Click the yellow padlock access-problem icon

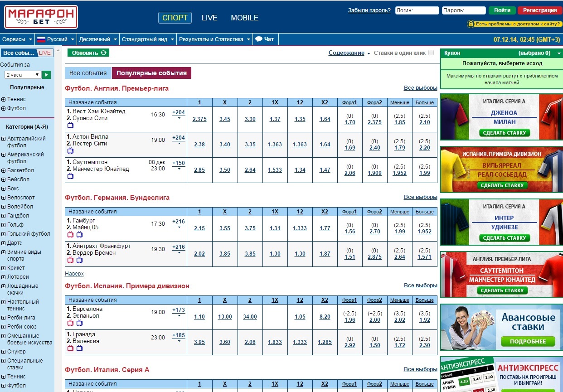pos(471,24)
